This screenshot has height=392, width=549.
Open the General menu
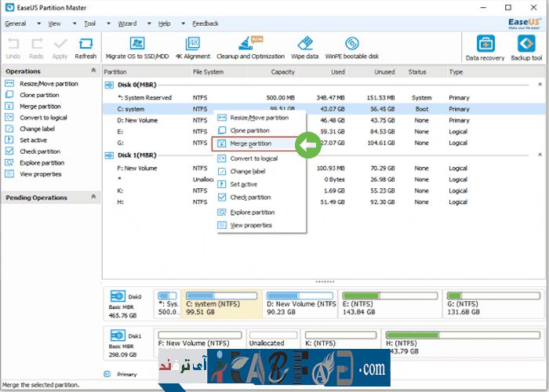click(16, 24)
